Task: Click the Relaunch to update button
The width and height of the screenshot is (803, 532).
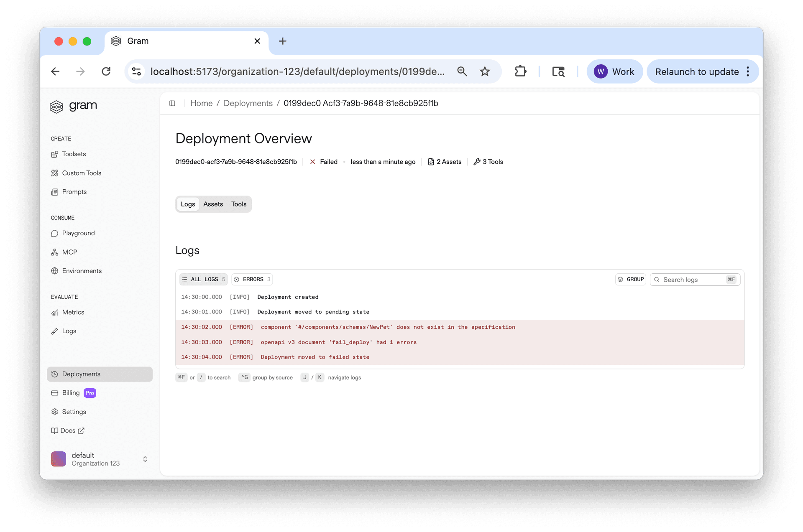Action: (696, 71)
